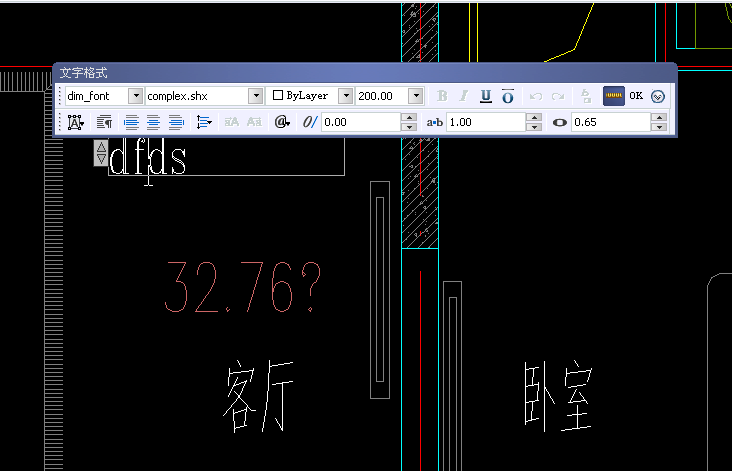Increase the width factor value
This screenshot has height=471, width=732.
coord(659,118)
